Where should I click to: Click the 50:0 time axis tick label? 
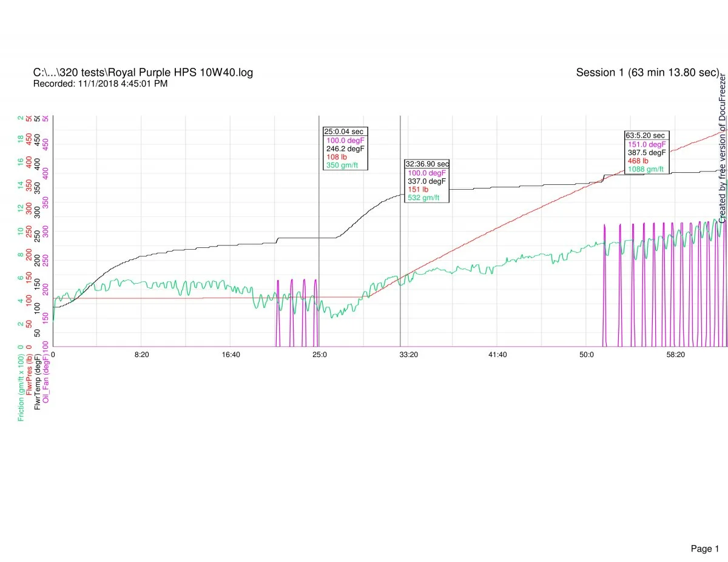pos(586,355)
